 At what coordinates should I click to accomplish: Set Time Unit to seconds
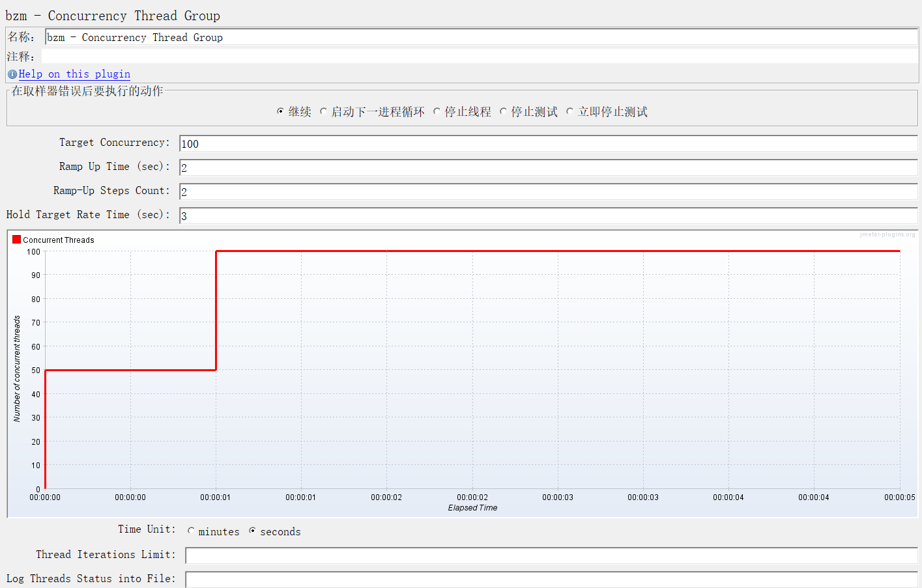click(252, 531)
